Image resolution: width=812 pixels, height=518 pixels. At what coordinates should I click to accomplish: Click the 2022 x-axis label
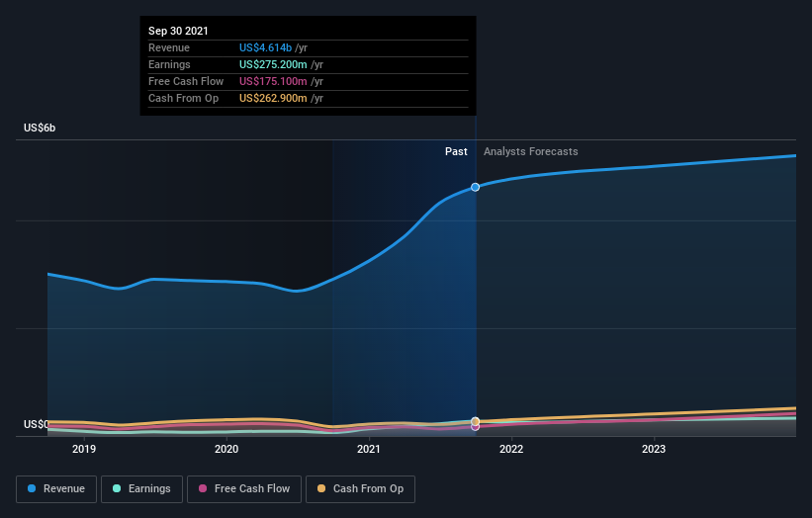pyautogui.click(x=511, y=449)
